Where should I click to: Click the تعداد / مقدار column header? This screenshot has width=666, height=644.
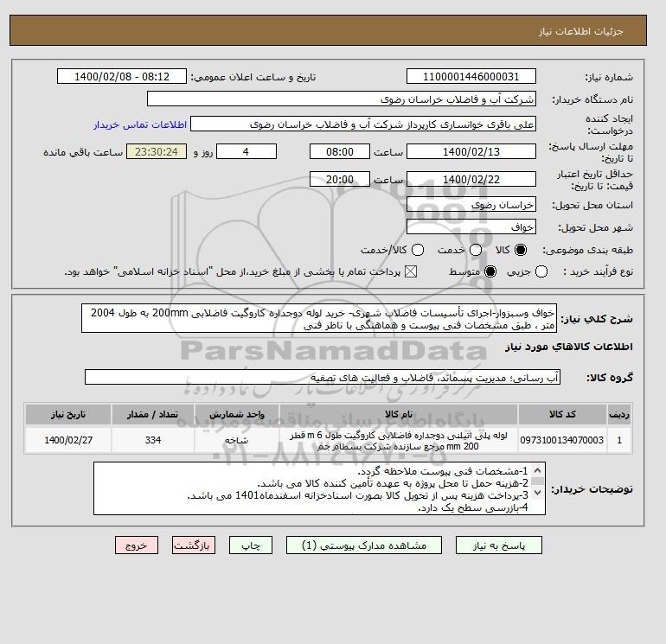pyautogui.click(x=153, y=414)
